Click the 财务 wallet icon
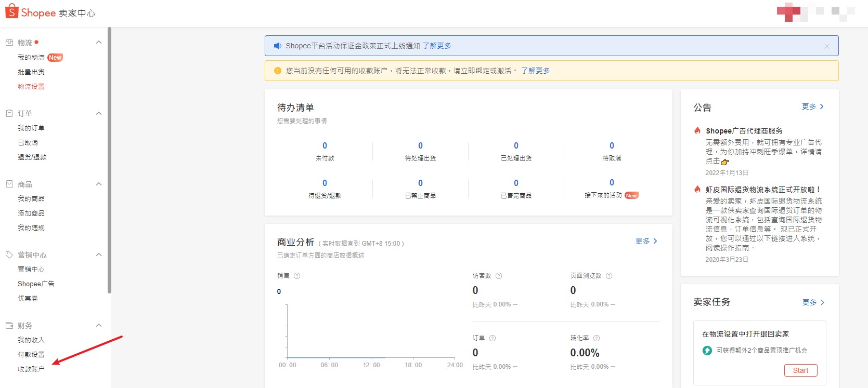The width and height of the screenshot is (868, 388). coord(9,325)
